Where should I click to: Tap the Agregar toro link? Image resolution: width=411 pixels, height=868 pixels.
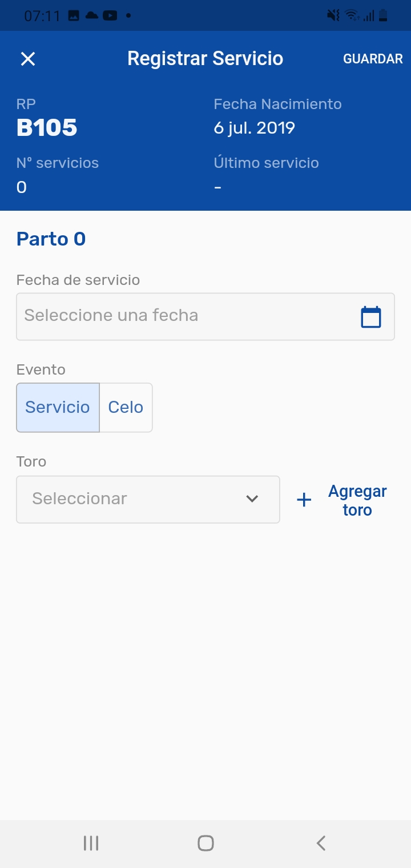pos(357,500)
